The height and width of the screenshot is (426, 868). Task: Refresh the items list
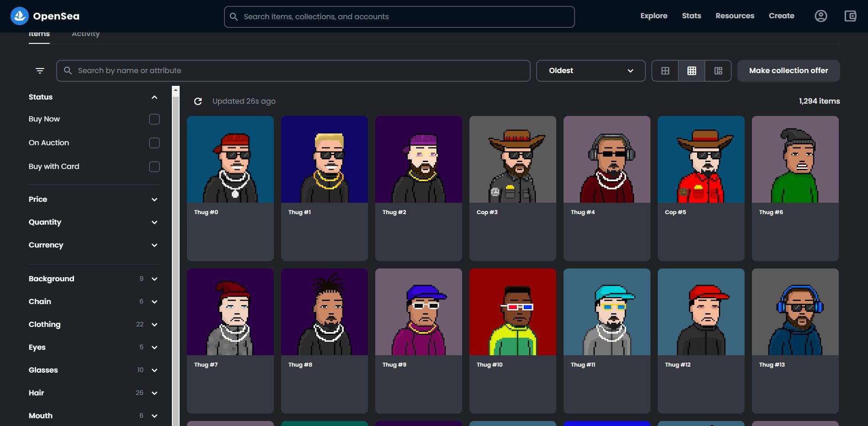click(x=198, y=101)
